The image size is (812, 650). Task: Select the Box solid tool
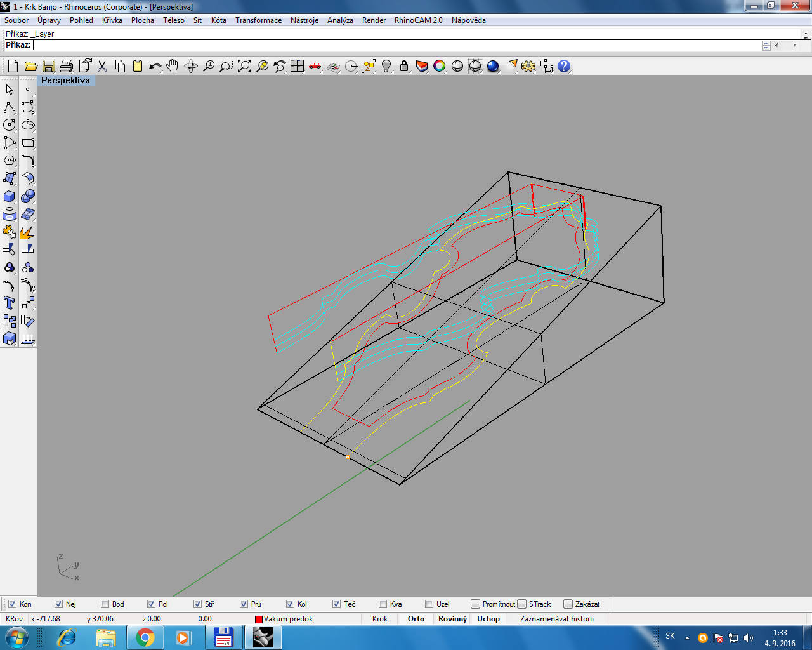[x=10, y=196]
